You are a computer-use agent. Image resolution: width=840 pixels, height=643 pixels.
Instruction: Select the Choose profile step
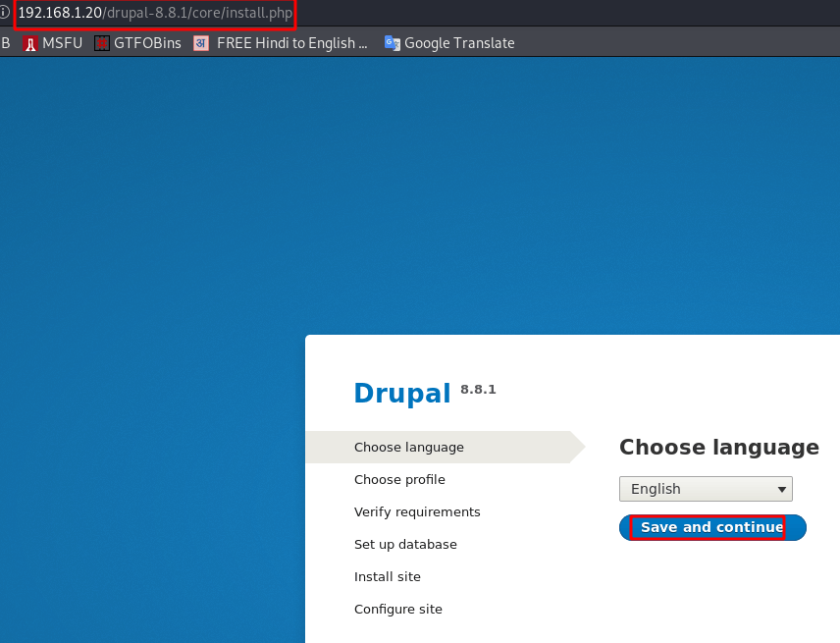tap(399, 480)
